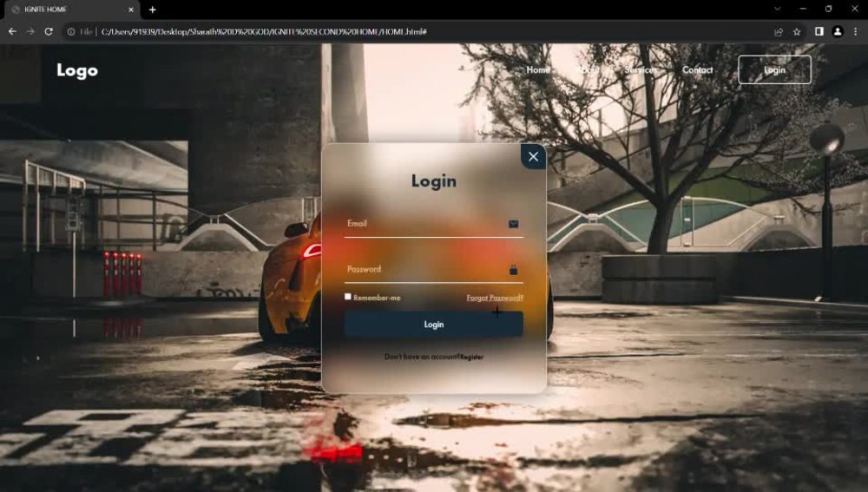Click the envelope icon in Email field
This screenshot has height=492, width=868.
click(513, 224)
